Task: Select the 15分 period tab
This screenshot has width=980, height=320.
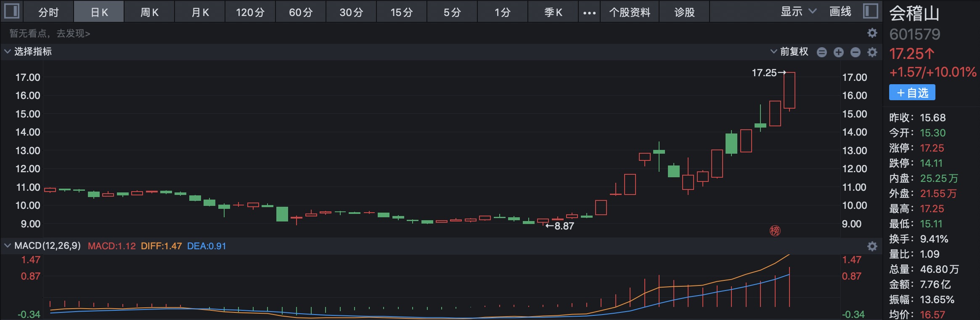Action: [x=402, y=12]
